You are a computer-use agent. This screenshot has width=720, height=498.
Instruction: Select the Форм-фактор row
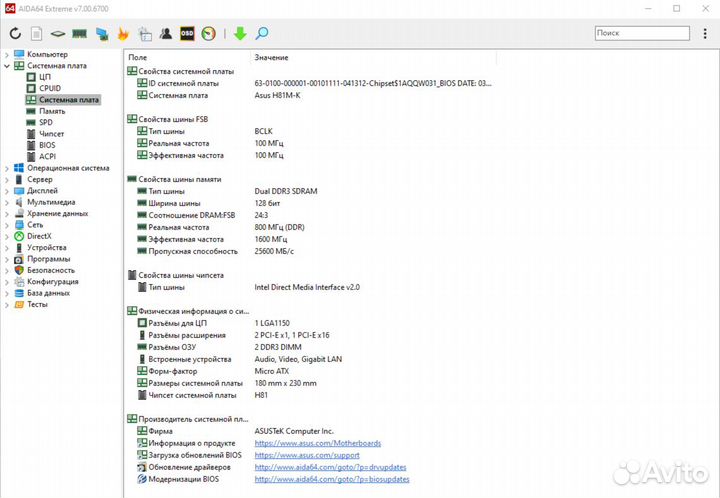(x=213, y=371)
